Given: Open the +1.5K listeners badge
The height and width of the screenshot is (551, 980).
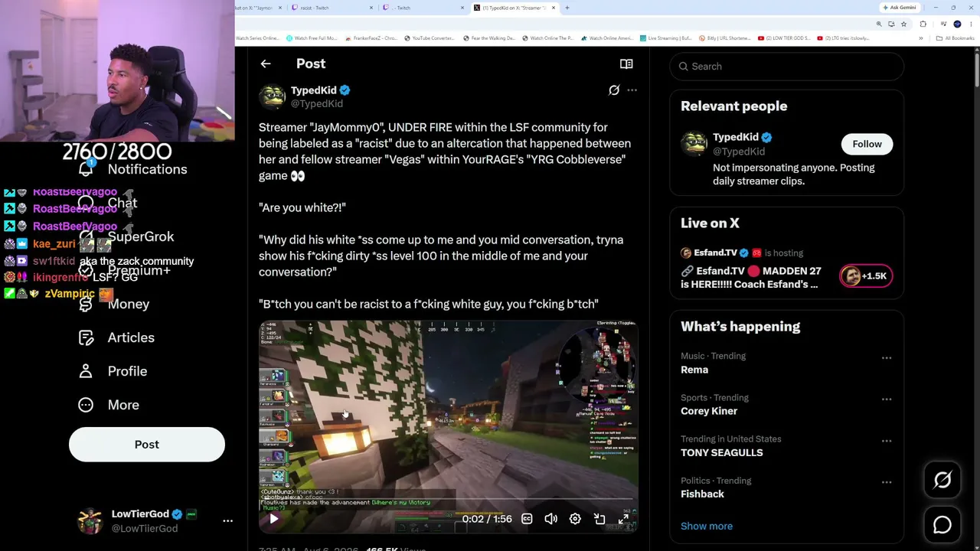Looking at the screenshot, I should (866, 276).
